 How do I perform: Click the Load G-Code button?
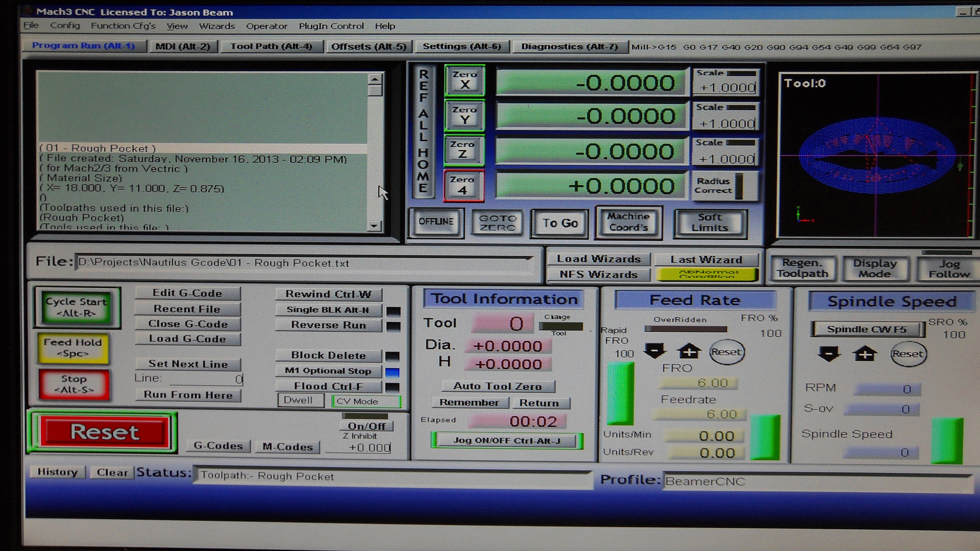tap(187, 339)
